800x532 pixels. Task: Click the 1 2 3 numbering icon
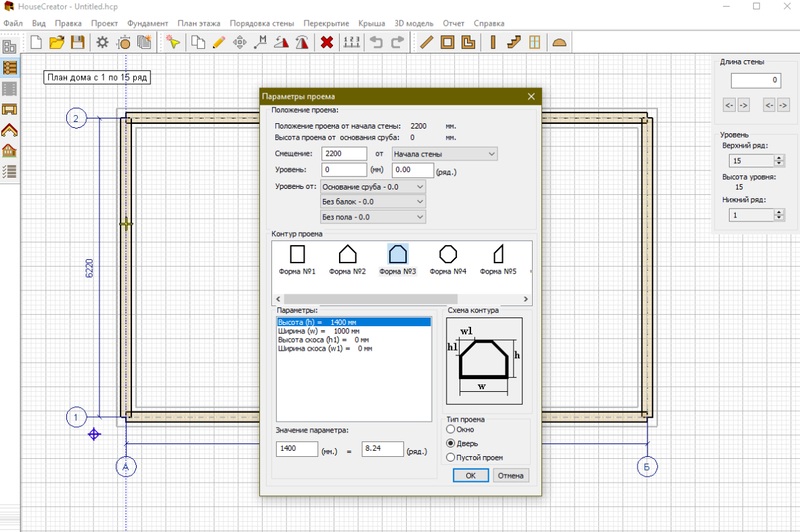352,42
